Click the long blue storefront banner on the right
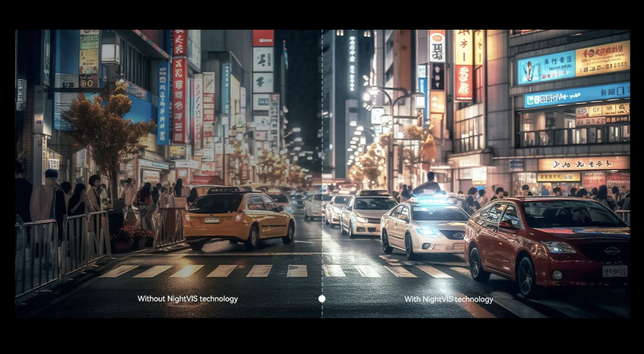 (577, 95)
